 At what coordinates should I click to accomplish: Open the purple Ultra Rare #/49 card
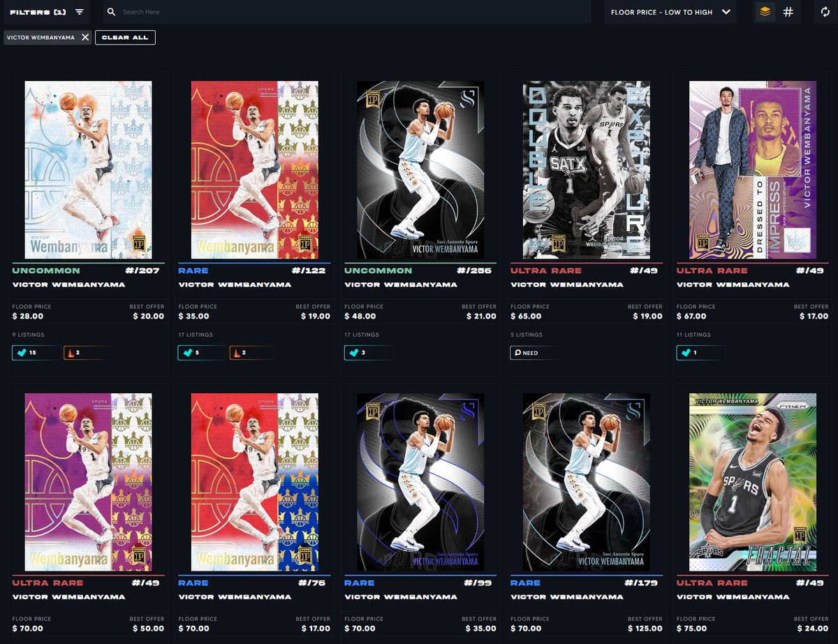[x=88, y=482]
